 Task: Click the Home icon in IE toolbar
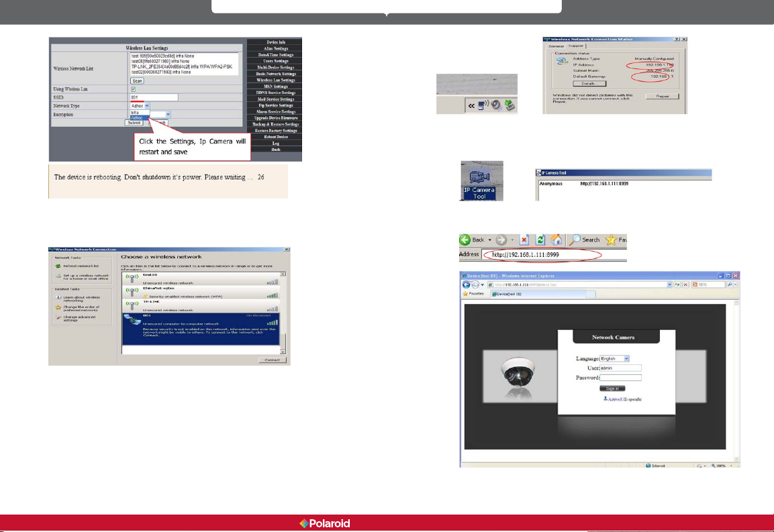(557, 240)
